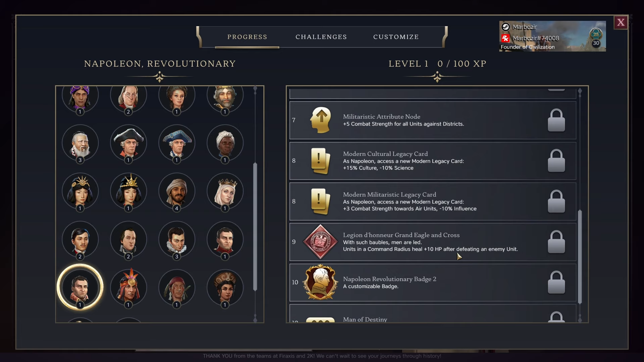Close the progress screen with the X
The width and height of the screenshot is (644, 362).
pyautogui.click(x=621, y=22)
